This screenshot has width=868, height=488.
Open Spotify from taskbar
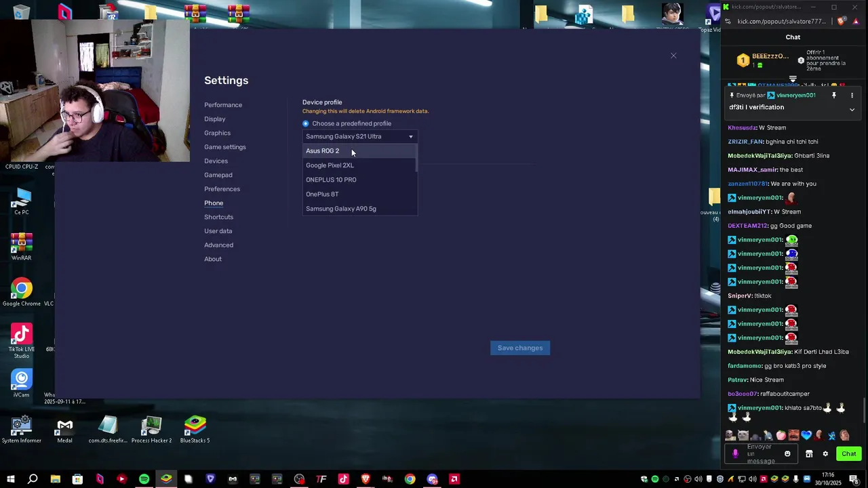[144, 479]
